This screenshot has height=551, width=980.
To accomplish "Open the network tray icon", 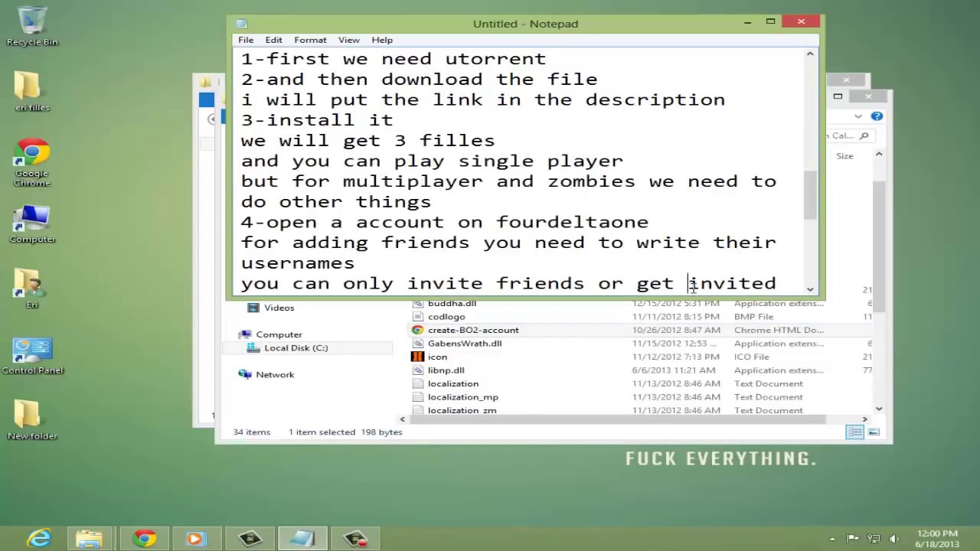I will coord(873,539).
